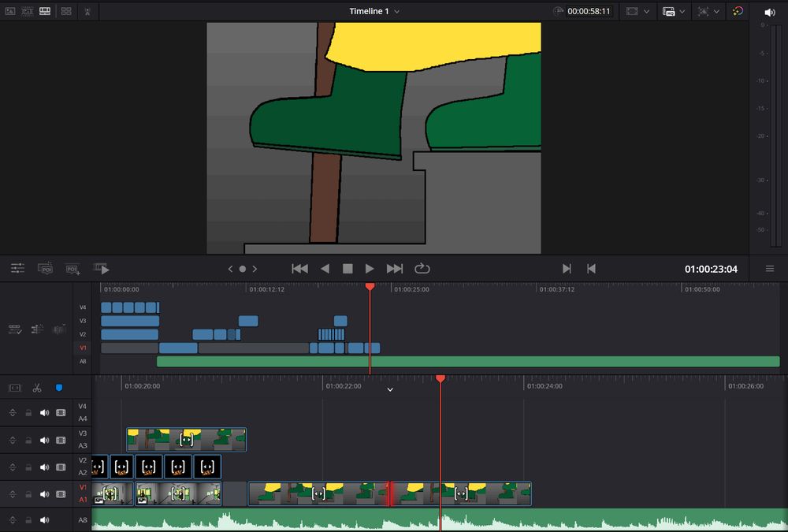Image resolution: width=788 pixels, height=532 pixels.
Task: Select the V1 track label in upper timeline
Action: point(83,348)
